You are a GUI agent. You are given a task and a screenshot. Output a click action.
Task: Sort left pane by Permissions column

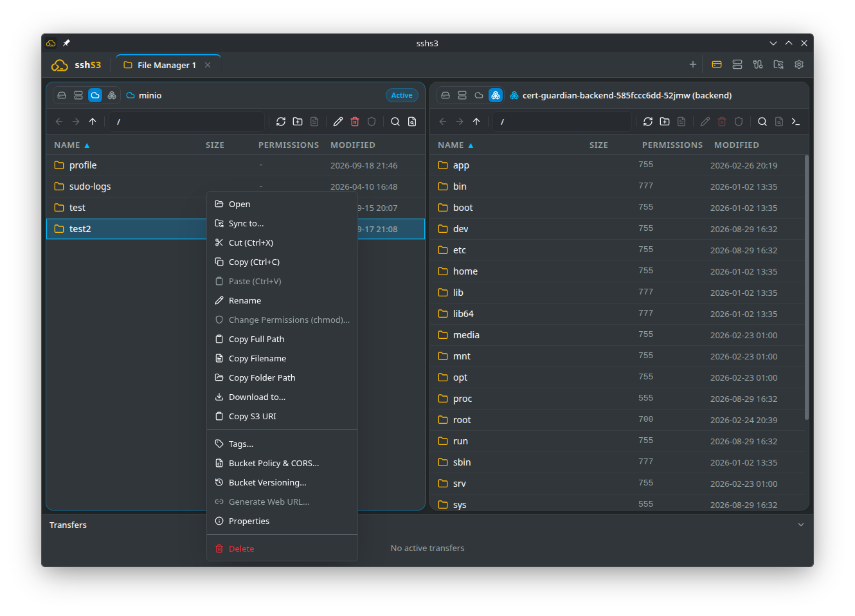[289, 145]
